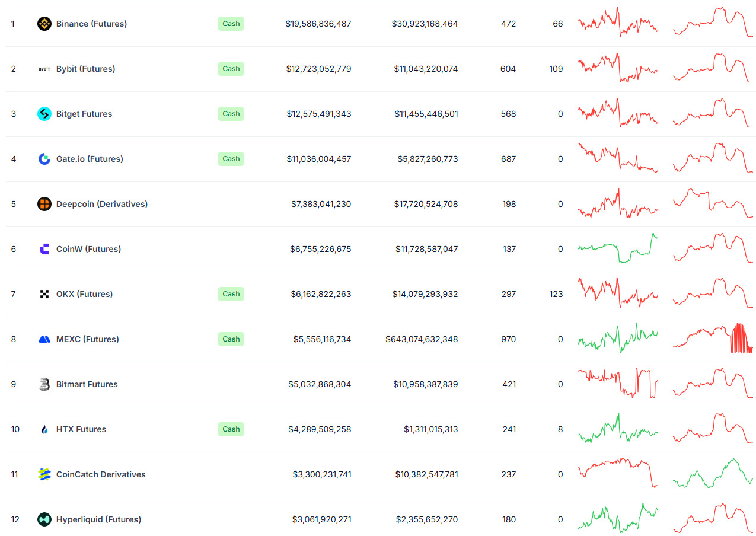Click the MEXC exchange logo
This screenshot has height=536, width=756.
point(44,339)
